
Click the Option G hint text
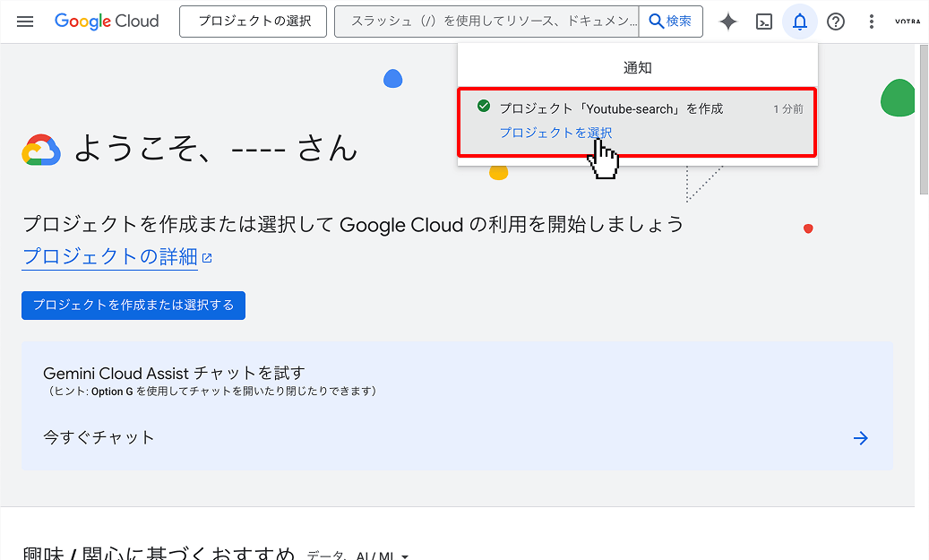[x=211, y=392]
